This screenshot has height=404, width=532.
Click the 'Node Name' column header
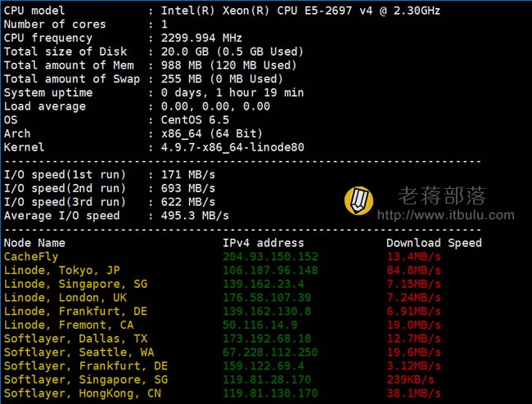pyautogui.click(x=34, y=243)
